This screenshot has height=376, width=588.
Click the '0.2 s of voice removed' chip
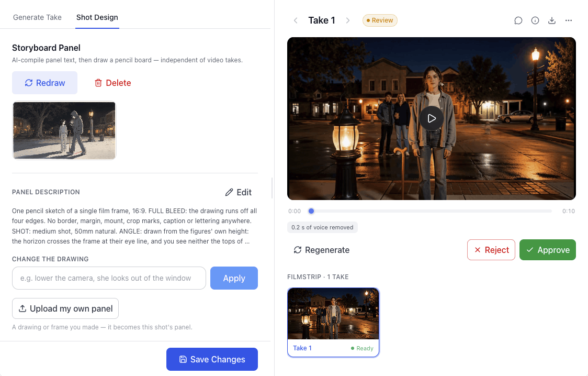(x=322, y=227)
